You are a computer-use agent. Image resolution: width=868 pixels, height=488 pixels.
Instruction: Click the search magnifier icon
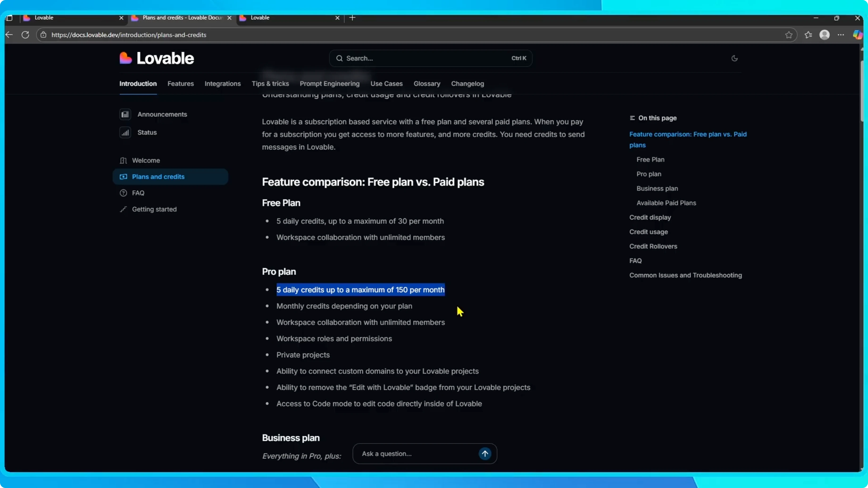(339, 58)
